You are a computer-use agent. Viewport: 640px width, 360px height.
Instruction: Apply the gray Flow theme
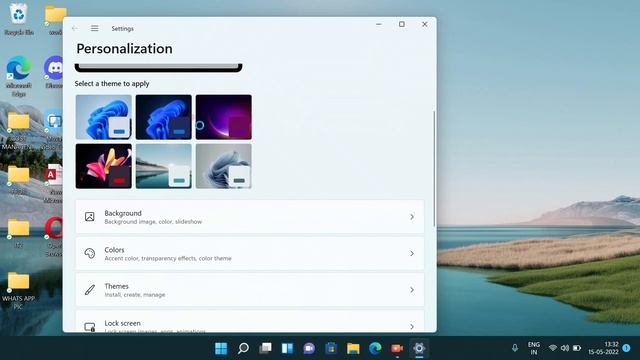(x=224, y=166)
